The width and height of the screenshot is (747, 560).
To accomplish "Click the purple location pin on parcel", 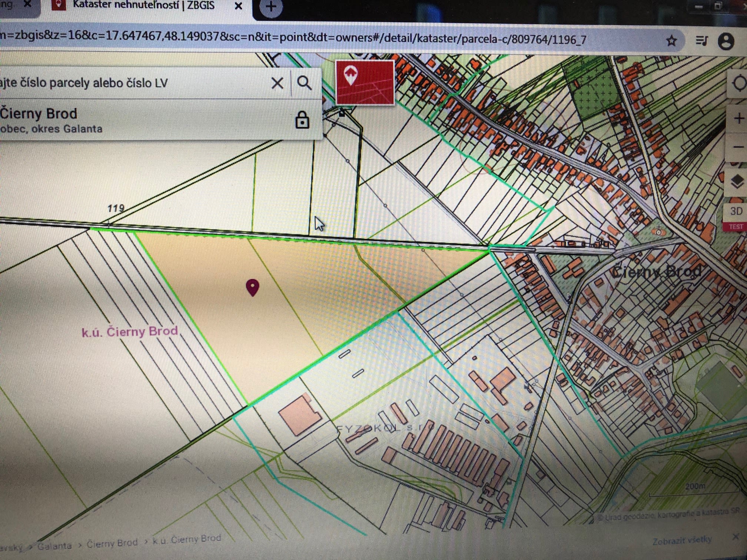I will [253, 287].
